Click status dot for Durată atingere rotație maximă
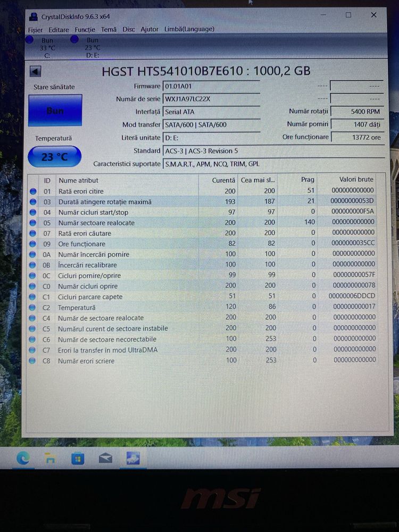Image resolution: width=399 pixels, height=532 pixels. click(x=33, y=202)
